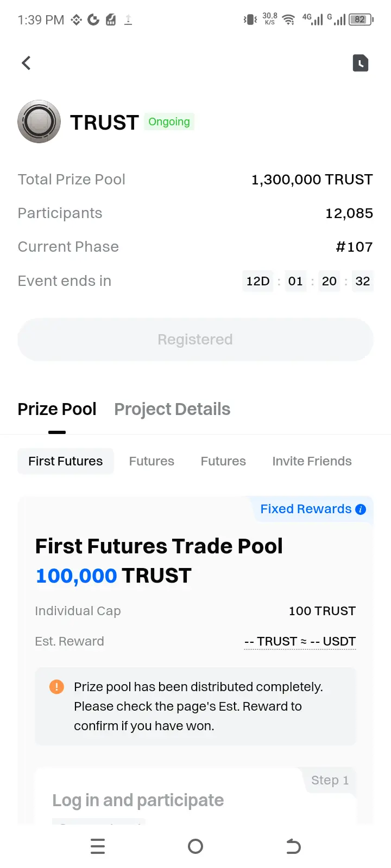
Task: Select the second Futures pool chip
Action: [223, 461]
